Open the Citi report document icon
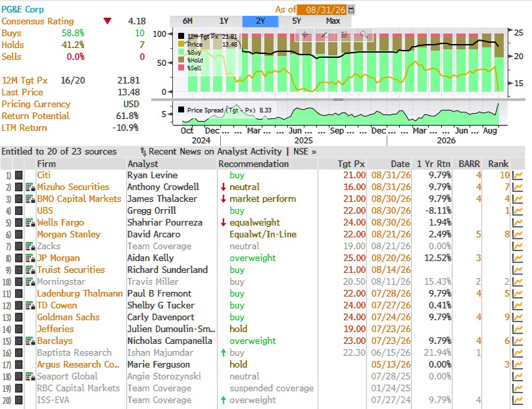The height and width of the screenshot is (409, 532). click(x=19, y=176)
